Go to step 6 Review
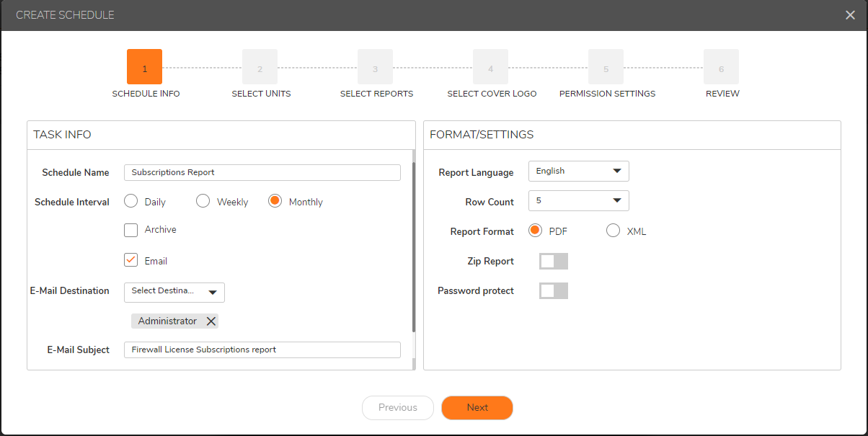868x436 pixels. pyautogui.click(x=721, y=67)
